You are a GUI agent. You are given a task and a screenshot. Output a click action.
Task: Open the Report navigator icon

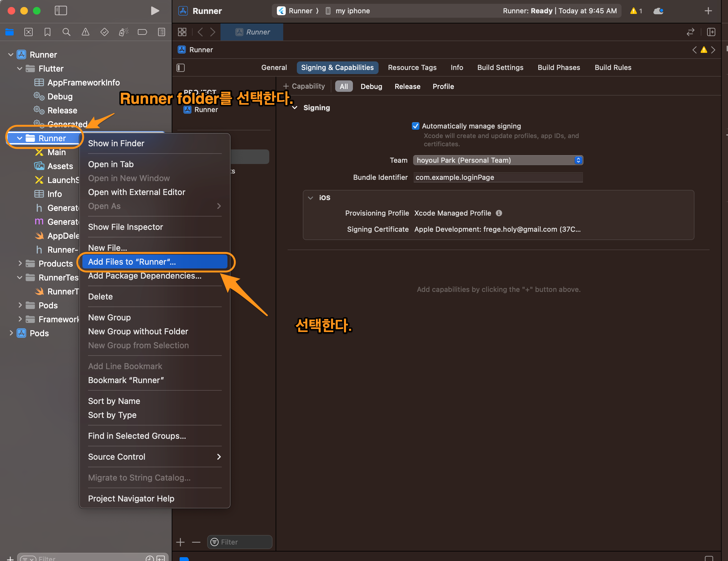pos(161,32)
